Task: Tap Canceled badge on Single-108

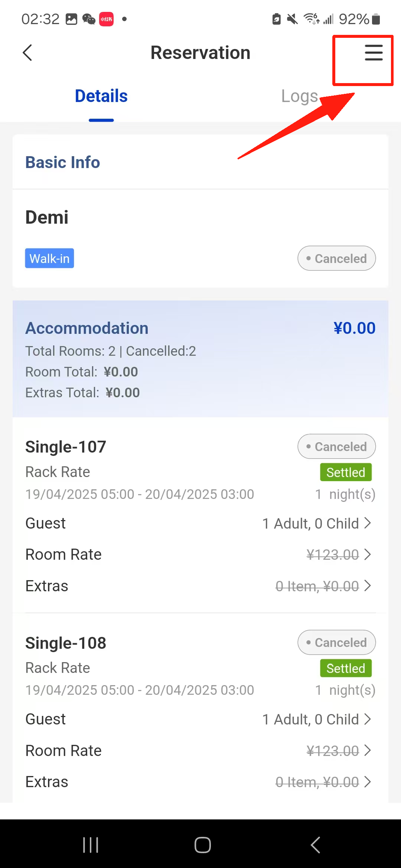Action: point(336,642)
